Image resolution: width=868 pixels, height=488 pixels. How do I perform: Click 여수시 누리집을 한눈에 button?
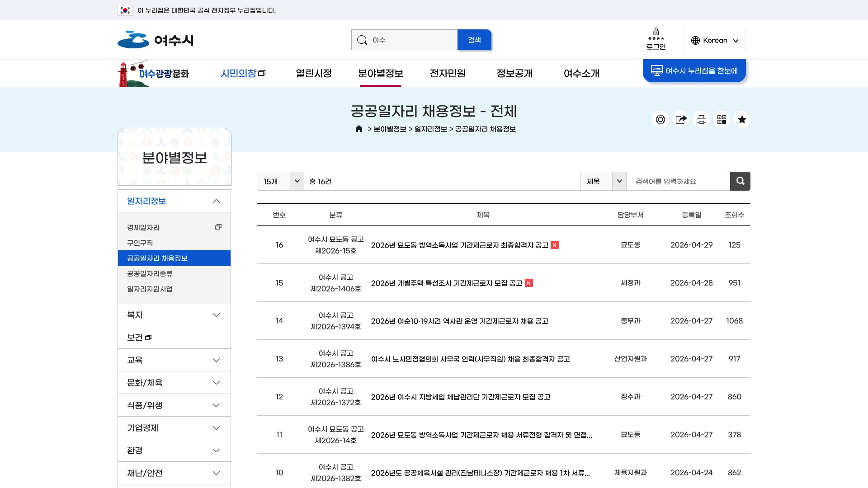(694, 70)
